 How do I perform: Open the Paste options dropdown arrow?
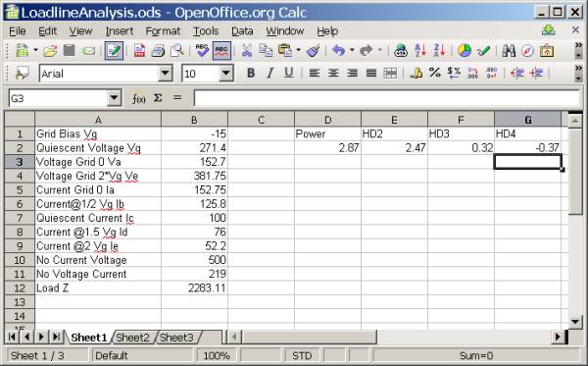tap(299, 50)
